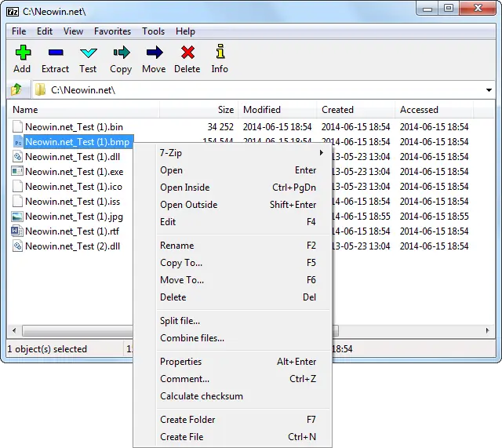Open the View menu
This screenshot has width=502, height=448.
[73, 31]
